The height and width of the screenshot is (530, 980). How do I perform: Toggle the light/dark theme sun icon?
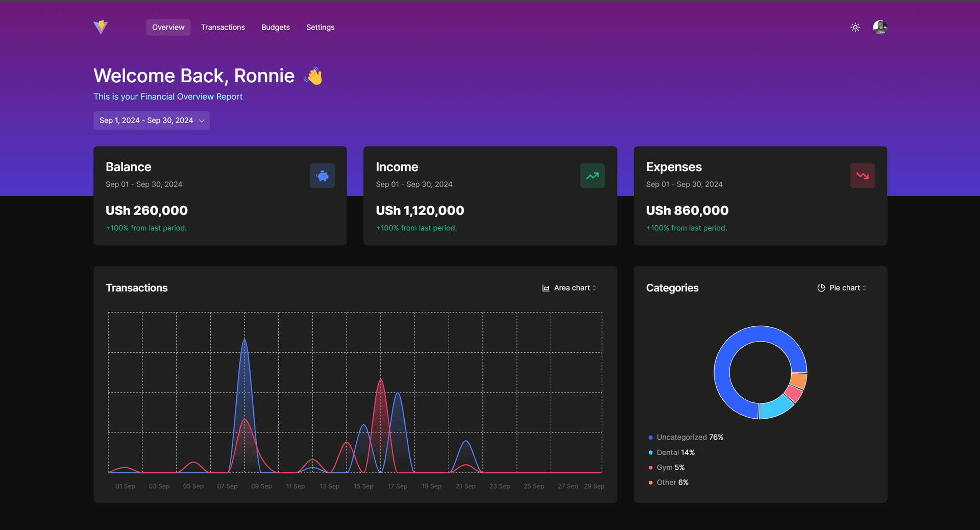coord(855,28)
